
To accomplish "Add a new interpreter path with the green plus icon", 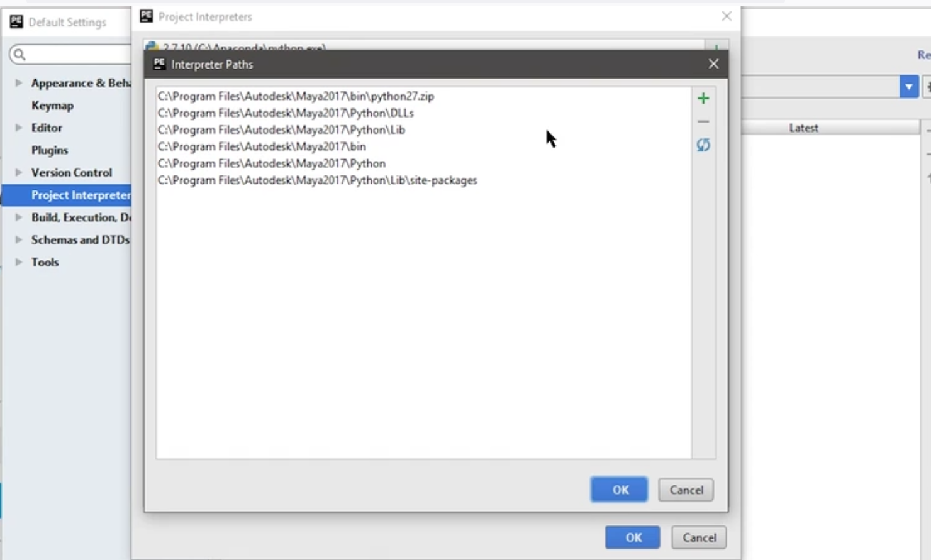I will coord(703,98).
